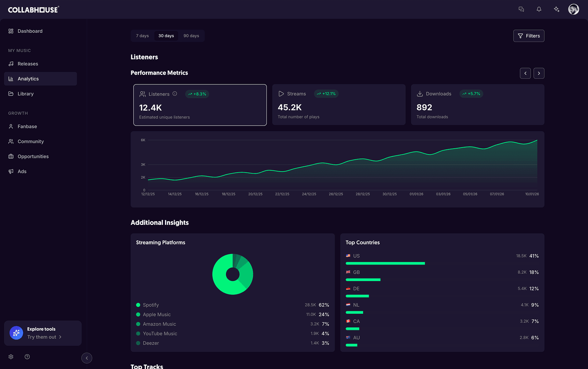Click the +8.3% listeners trend badge
Viewport: 588px width, 369px height.
197,94
